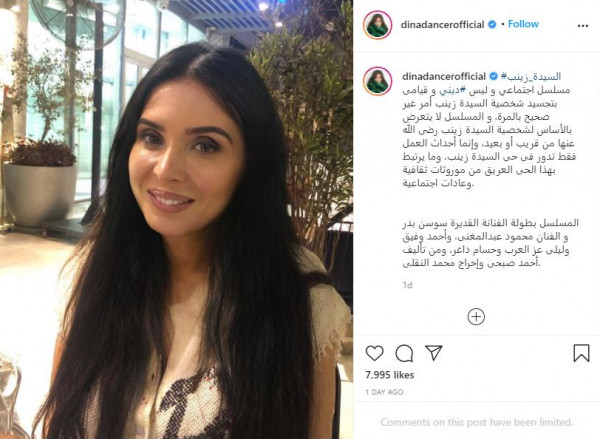Open the #السيدة_زينب hashtag
Viewport: 600px width, 439px height.
coord(531,77)
